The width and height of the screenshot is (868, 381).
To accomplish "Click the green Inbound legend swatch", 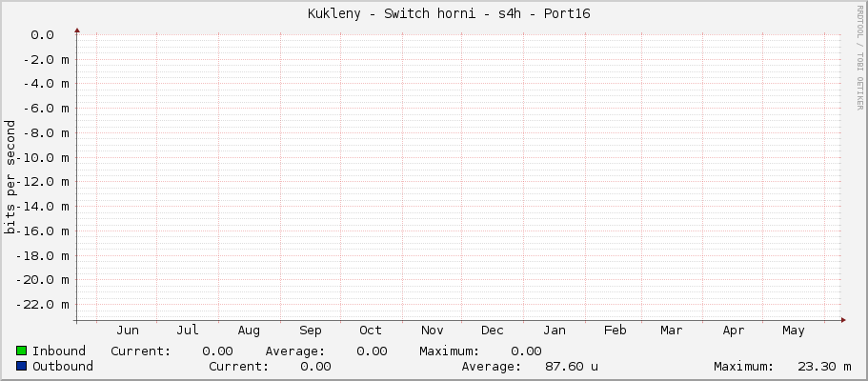I will coord(22,351).
